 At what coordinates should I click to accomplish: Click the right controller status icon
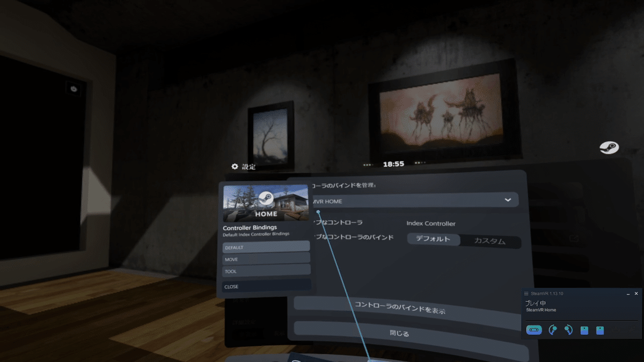[568, 330]
